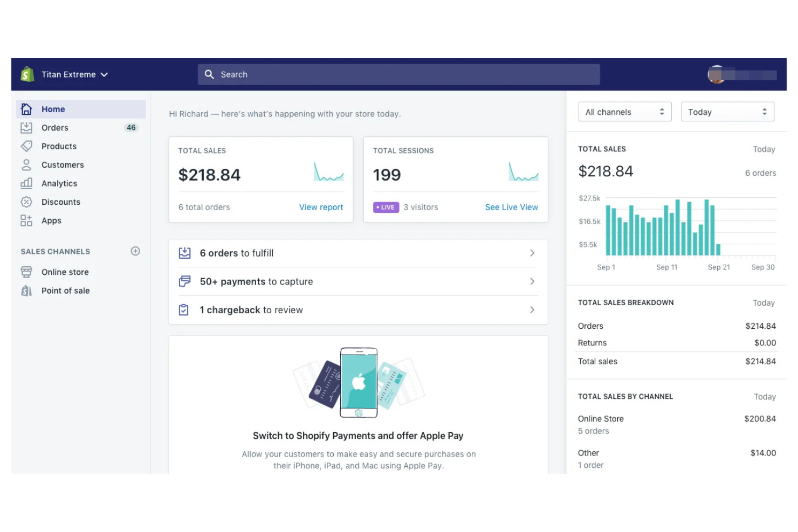798x532 pixels.
Task: Select the Point of sale icon
Action: (26, 291)
